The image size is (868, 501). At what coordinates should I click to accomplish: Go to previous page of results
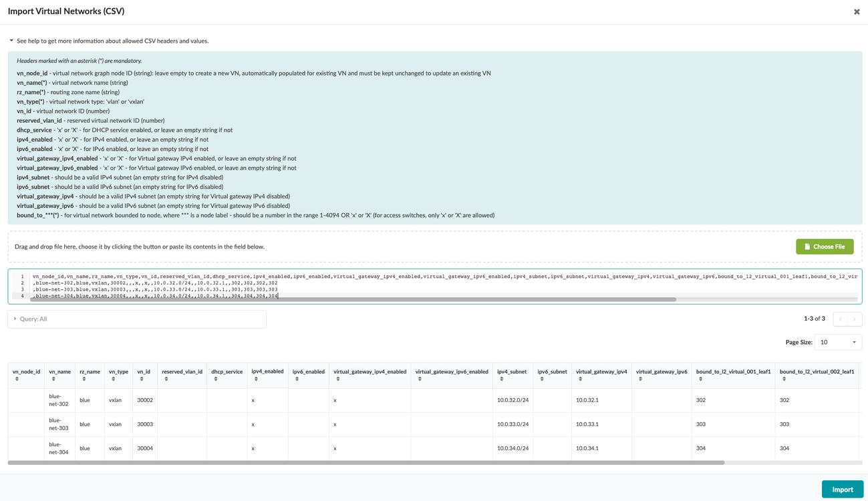coord(840,319)
